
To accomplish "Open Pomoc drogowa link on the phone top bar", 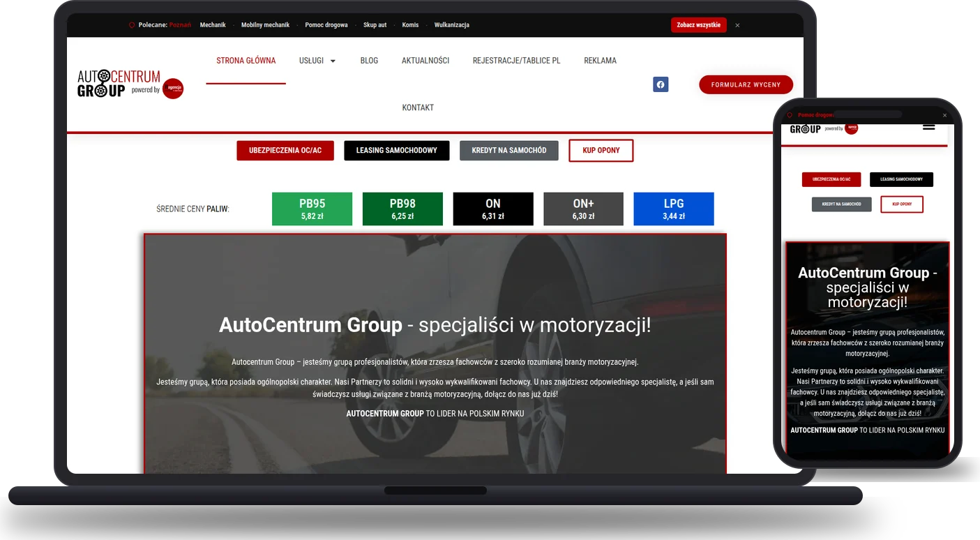I will (x=816, y=115).
